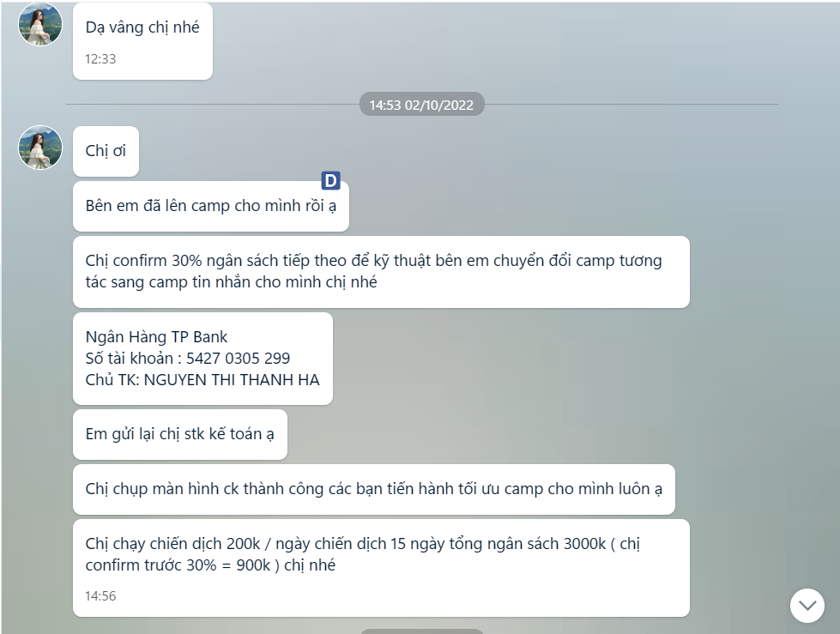Select message "Chị chụp màn hình ck thành công"
The image size is (840, 634).
point(374,489)
